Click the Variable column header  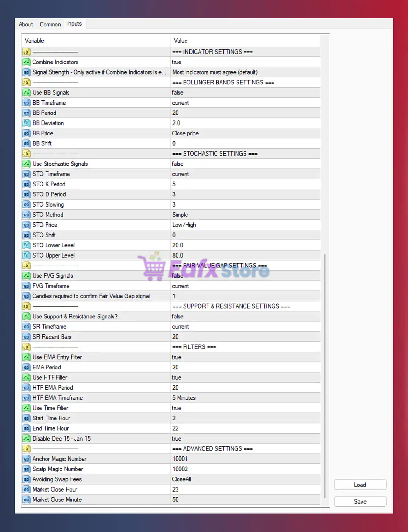(x=96, y=41)
